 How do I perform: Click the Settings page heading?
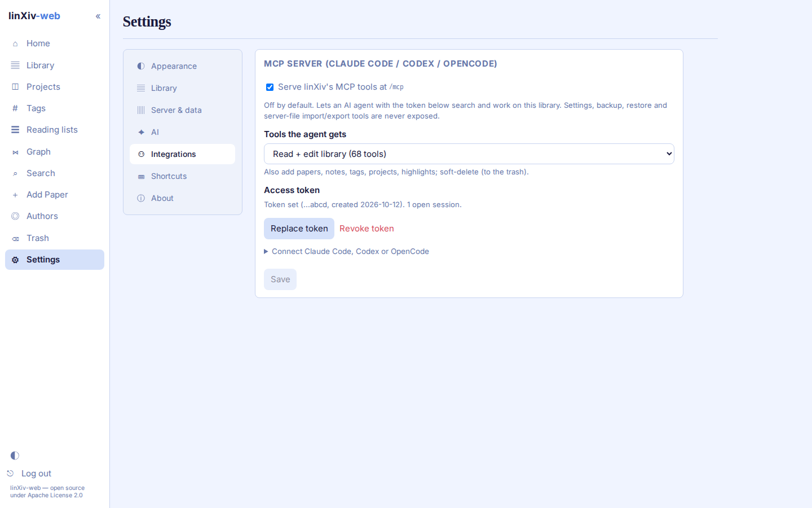147,21
